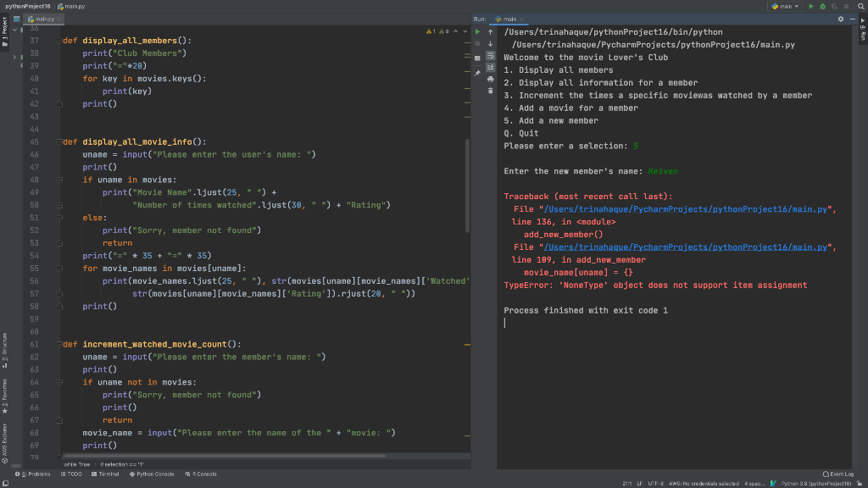Click 'while True' breadcrumb below editor
Viewport: 868px width, 488px height.
click(76, 465)
